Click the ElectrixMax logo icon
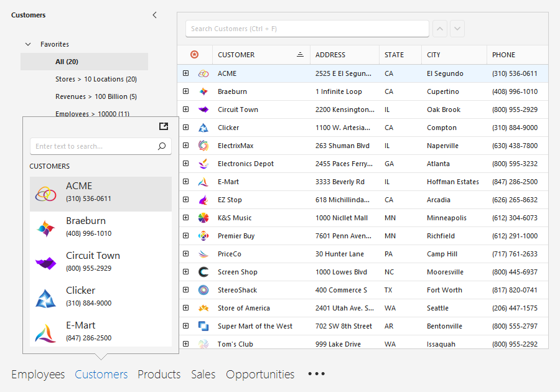 [203, 146]
